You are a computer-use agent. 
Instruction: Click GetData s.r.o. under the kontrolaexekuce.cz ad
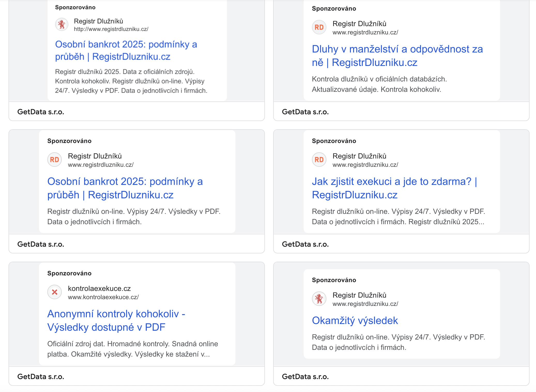[x=41, y=376]
